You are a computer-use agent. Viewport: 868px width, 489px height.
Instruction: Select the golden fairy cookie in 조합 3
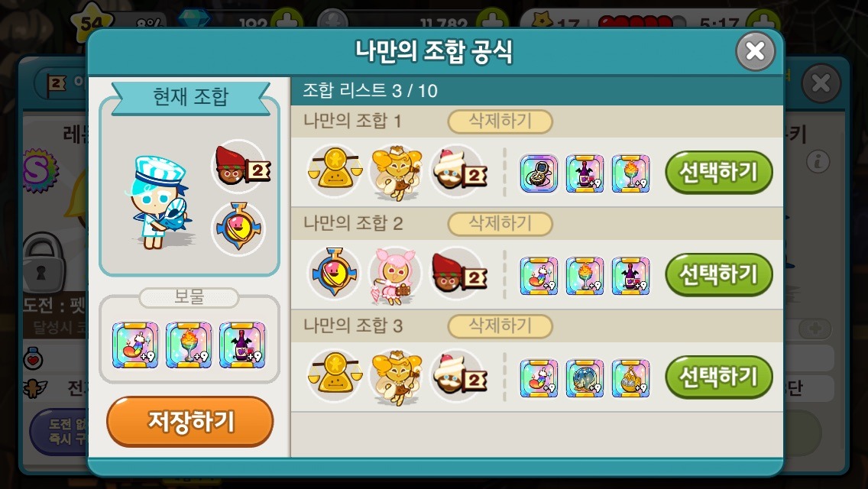coord(396,377)
